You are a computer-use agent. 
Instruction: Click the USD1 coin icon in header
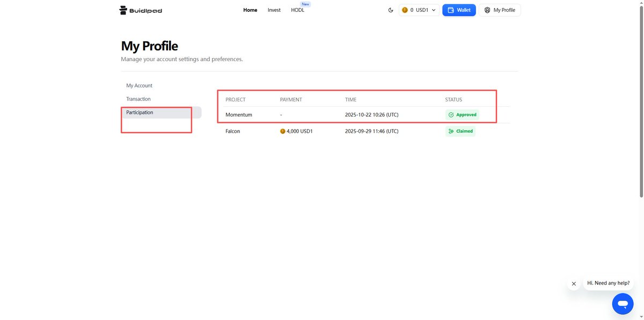point(405,10)
